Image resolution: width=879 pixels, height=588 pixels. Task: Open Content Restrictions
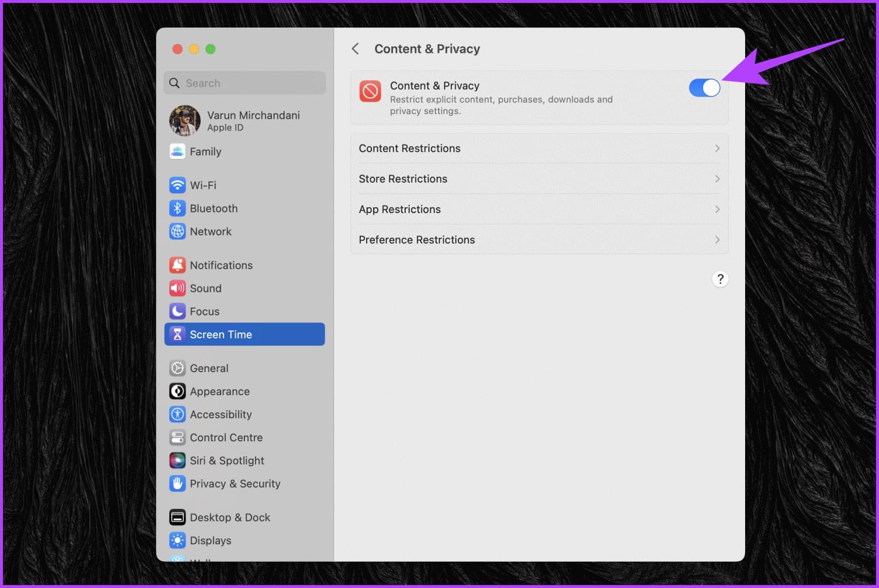pyautogui.click(x=539, y=148)
